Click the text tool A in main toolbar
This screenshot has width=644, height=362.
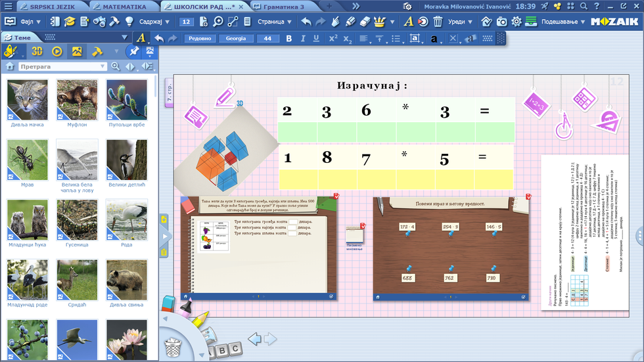click(408, 22)
